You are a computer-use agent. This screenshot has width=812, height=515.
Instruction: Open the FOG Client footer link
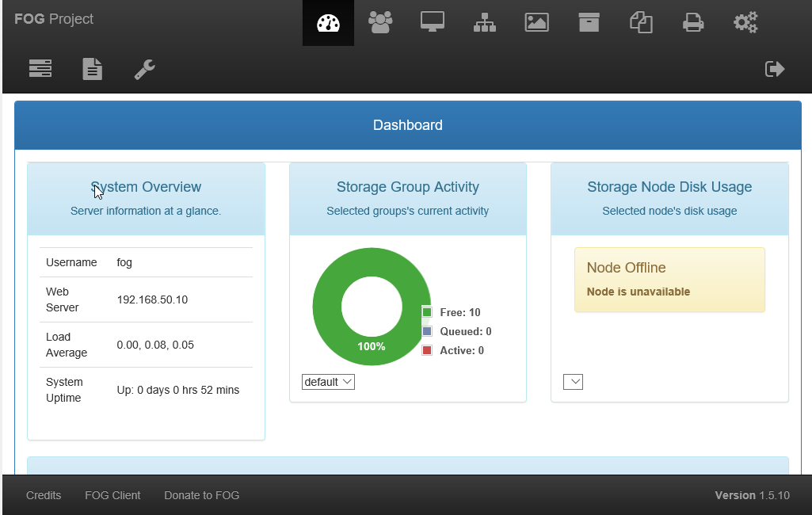coord(112,495)
